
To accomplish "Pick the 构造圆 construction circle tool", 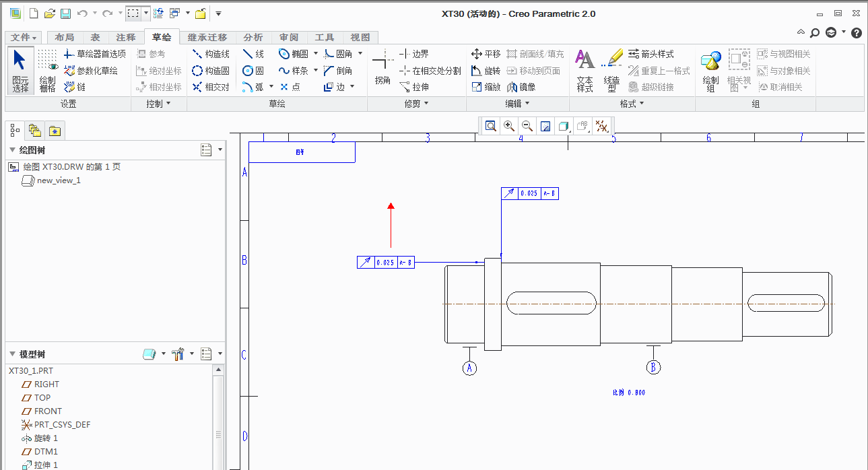I will (x=211, y=71).
